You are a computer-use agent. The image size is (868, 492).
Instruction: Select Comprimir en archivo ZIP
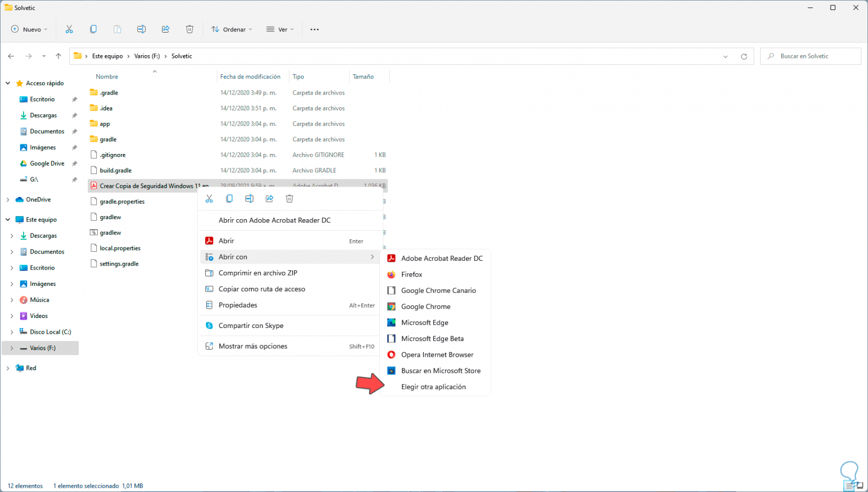tap(290, 273)
